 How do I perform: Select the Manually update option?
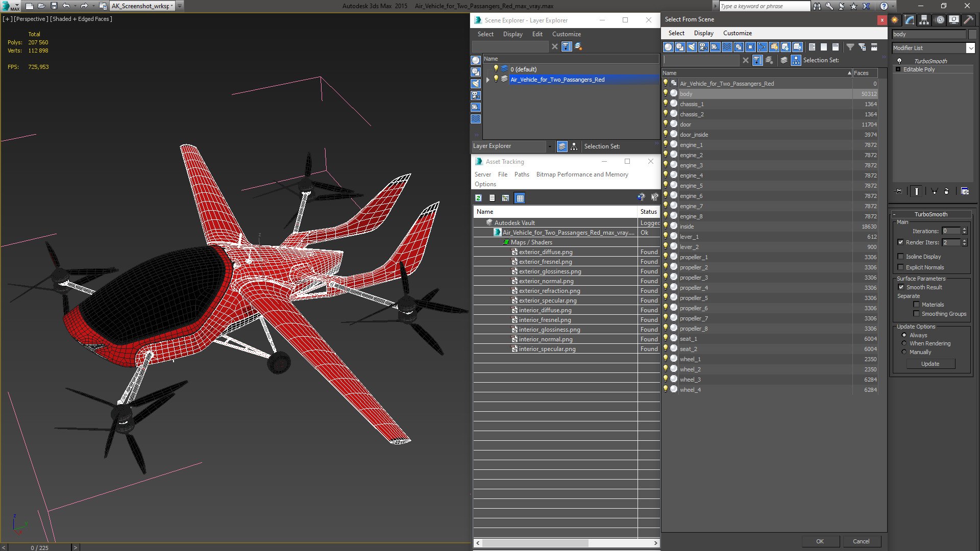coord(904,352)
